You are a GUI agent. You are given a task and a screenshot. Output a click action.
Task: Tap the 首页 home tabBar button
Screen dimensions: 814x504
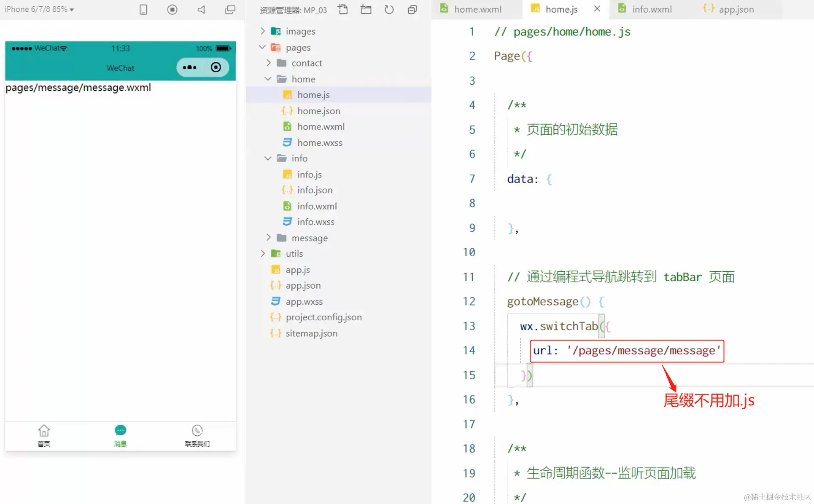(44, 436)
